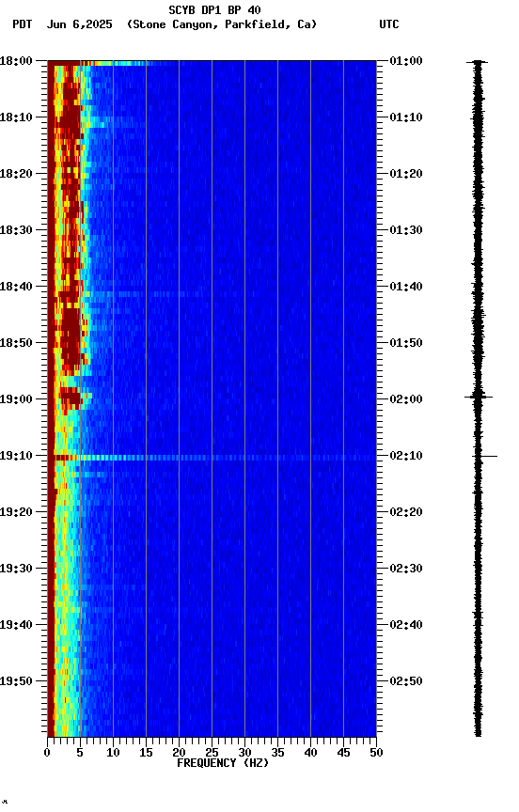Image resolution: width=519 pixels, height=812 pixels.
Task: Click the 'PDT' timezone label
Action: 23,24
